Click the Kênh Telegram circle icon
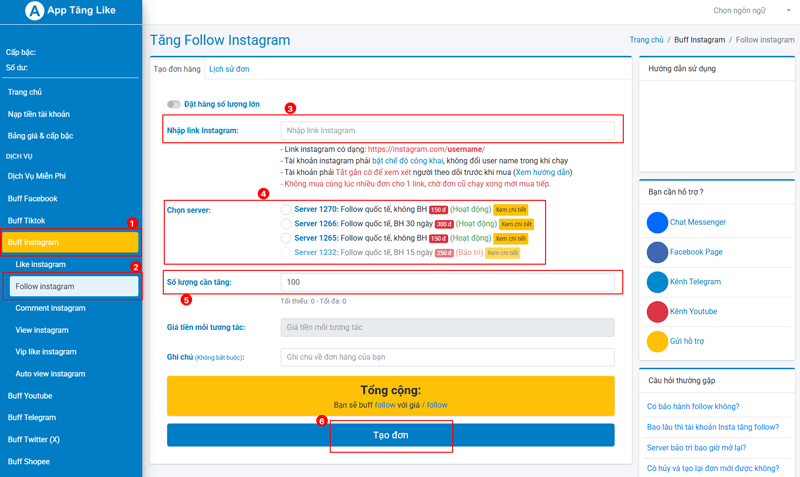Image resolution: width=800 pixels, height=477 pixels. tap(657, 282)
